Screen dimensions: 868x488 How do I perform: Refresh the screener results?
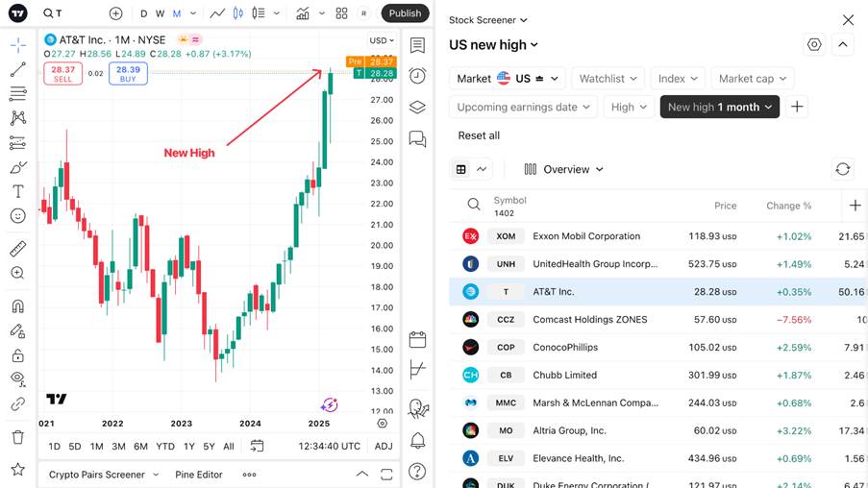point(843,169)
